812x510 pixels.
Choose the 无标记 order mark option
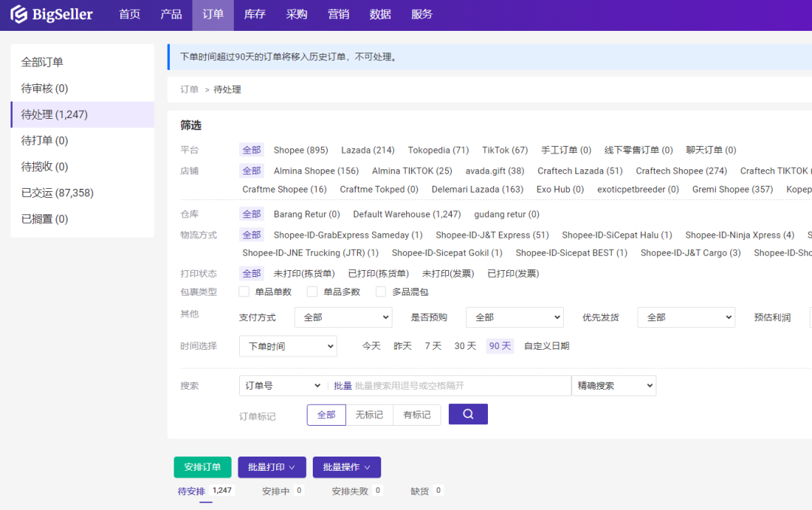click(369, 415)
